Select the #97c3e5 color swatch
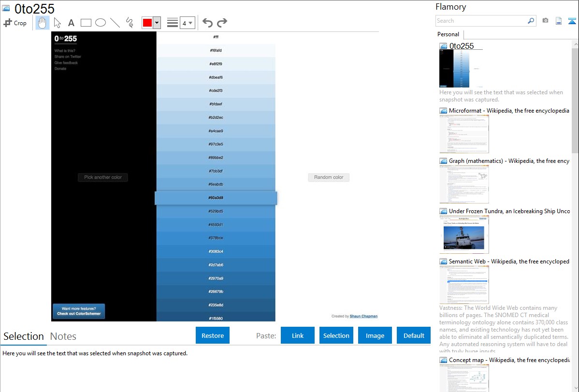 (216, 144)
